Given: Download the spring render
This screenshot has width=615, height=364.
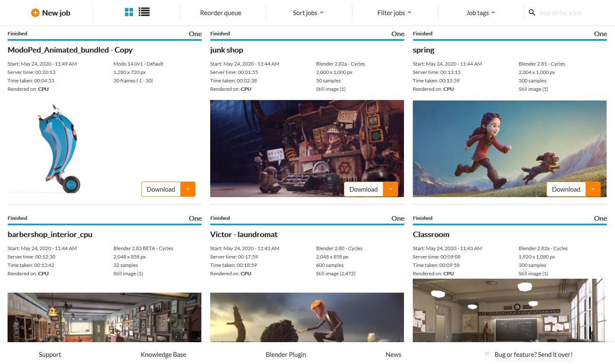Looking at the screenshot, I should click(565, 189).
